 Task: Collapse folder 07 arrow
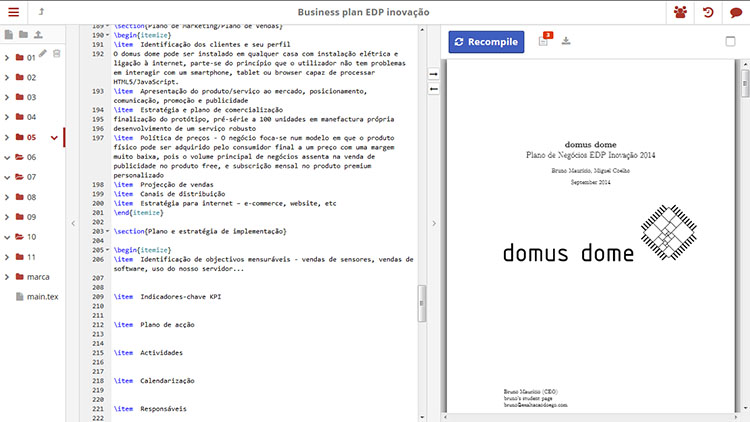[x=7, y=177]
